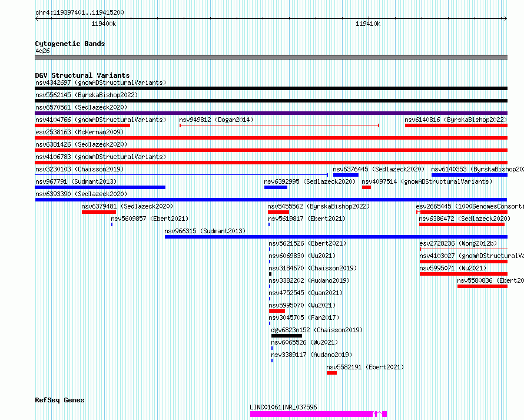Click nsv5582191 (Ebert2021) label

[x=365, y=367]
